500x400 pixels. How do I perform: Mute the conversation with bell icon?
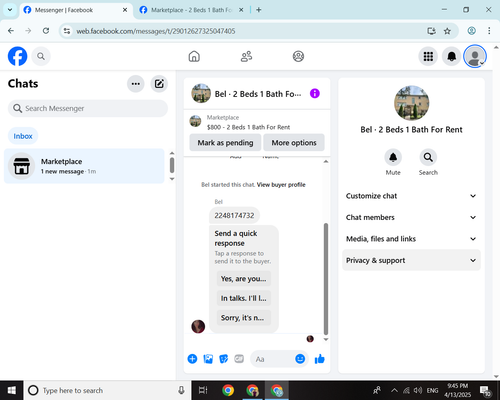pyautogui.click(x=393, y=157)
